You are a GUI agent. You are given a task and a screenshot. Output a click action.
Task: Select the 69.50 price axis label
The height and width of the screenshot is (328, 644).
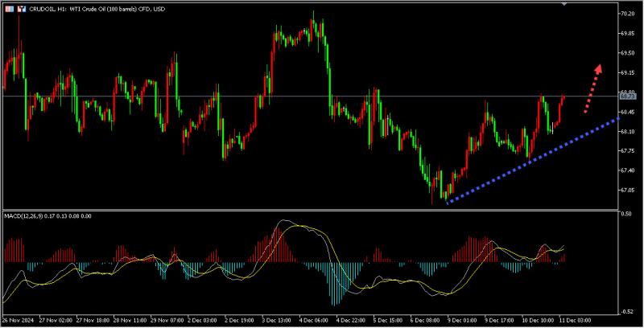tap(628, 53)
